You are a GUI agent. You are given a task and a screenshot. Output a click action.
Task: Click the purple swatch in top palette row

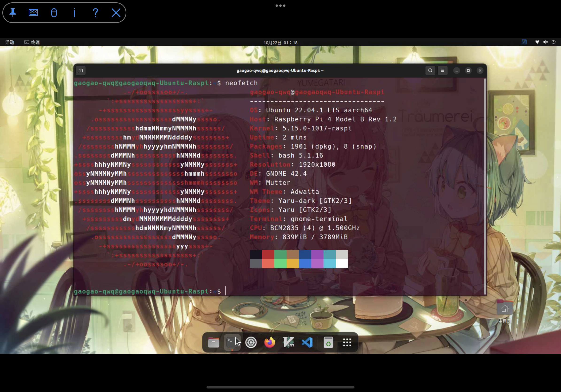point(317,255)
